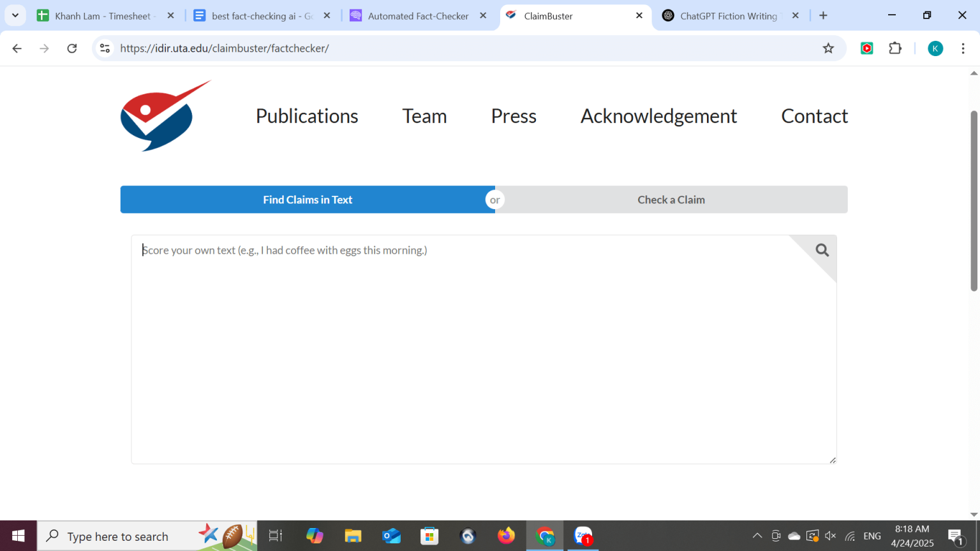The image size is (980, 551).
Task: Reload the page
Action: coord(72,48)
